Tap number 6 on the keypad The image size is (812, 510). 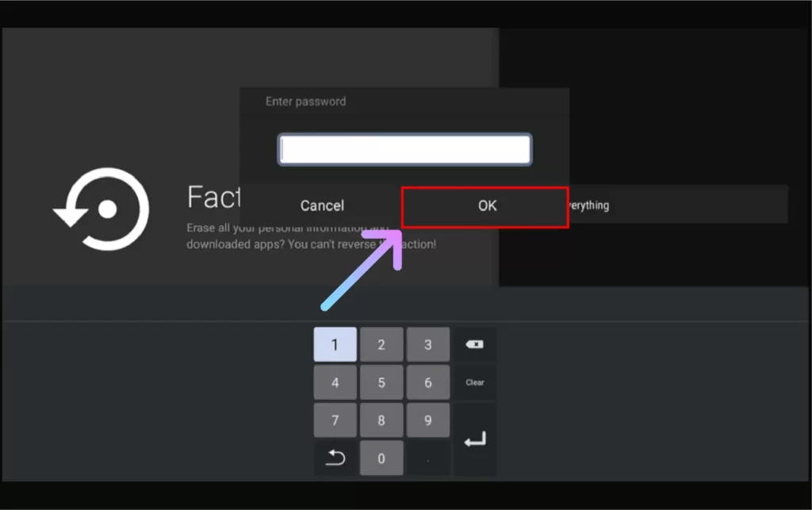(428, 382)
